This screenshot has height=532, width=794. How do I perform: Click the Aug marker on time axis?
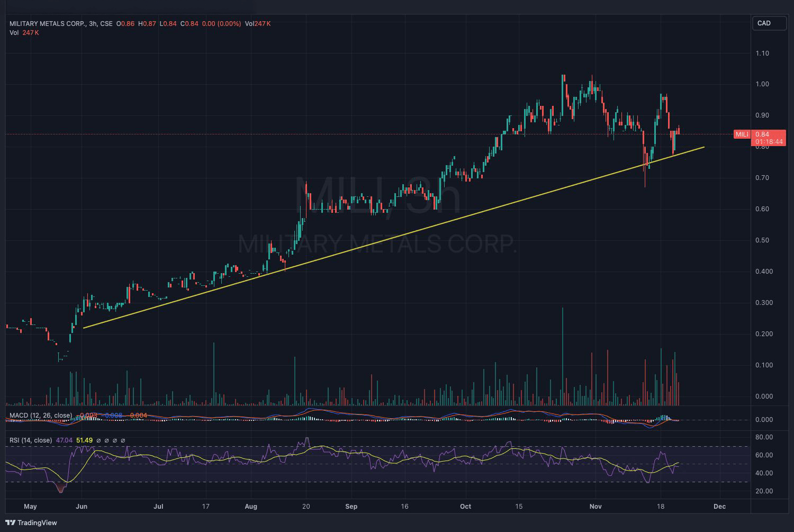click(x=251, y=507)
